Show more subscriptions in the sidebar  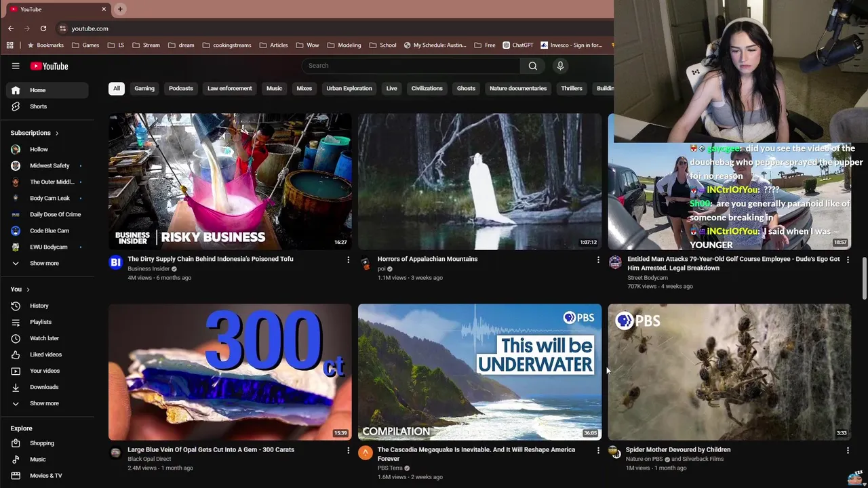point(47,263)
